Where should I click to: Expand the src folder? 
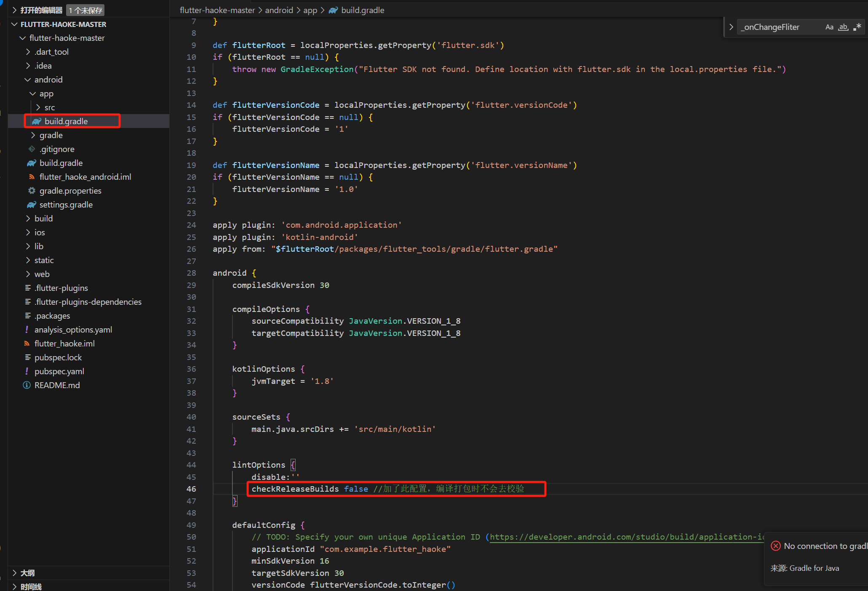49,107
